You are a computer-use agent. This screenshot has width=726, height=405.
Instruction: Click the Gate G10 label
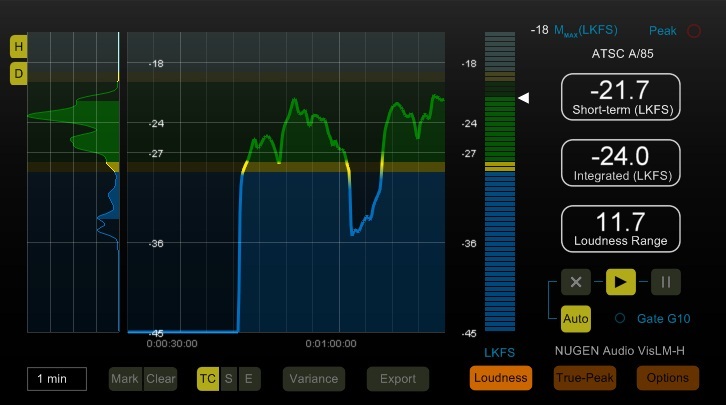coord(663,318)
